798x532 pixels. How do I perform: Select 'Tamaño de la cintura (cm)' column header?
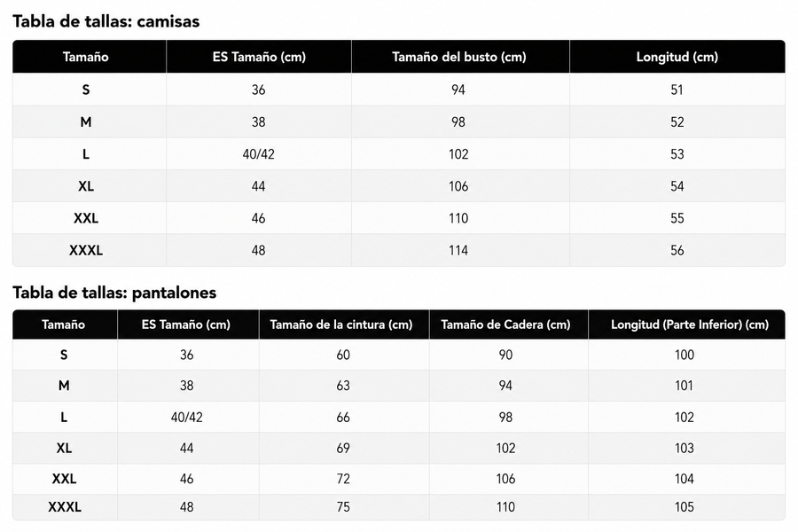[341, 325]
